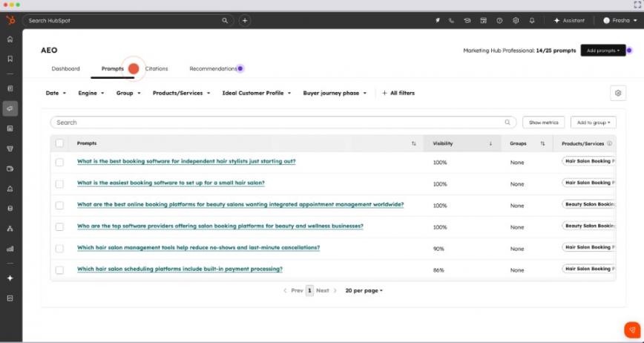Screen dimensions: 644x343
Task: Switch to the Recommendations tab
Action: [213, 68]
